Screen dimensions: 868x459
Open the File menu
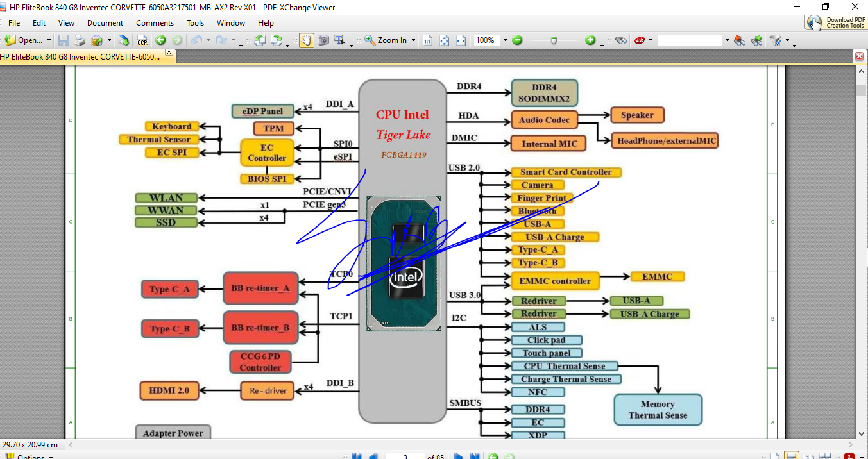click(14, 23)
